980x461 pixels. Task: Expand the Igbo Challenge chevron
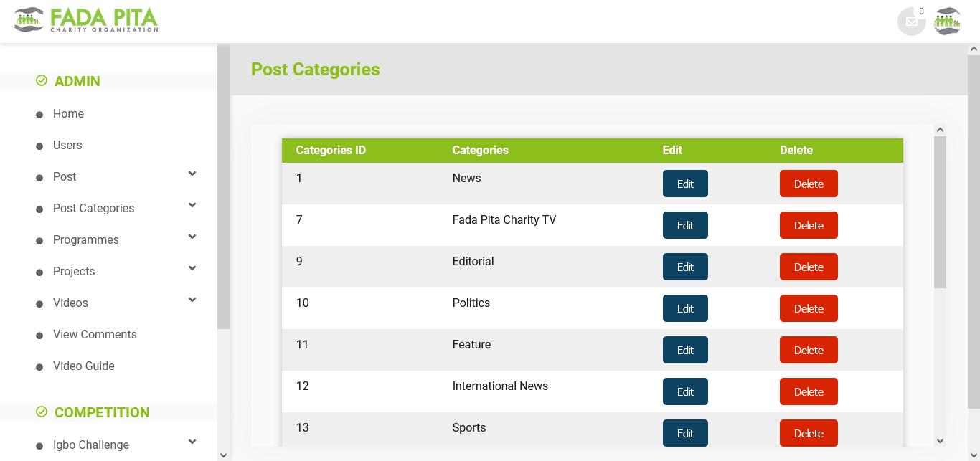192,442
